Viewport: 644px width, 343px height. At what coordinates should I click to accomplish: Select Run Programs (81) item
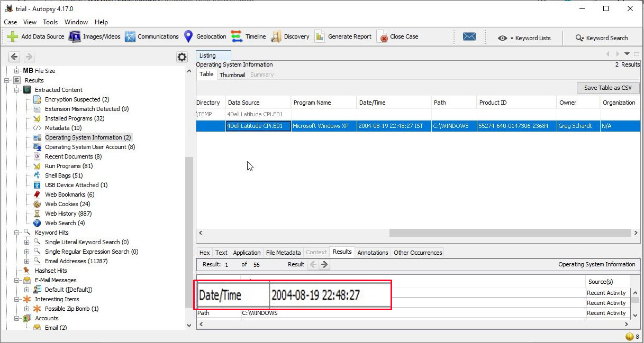coord(69,166)
